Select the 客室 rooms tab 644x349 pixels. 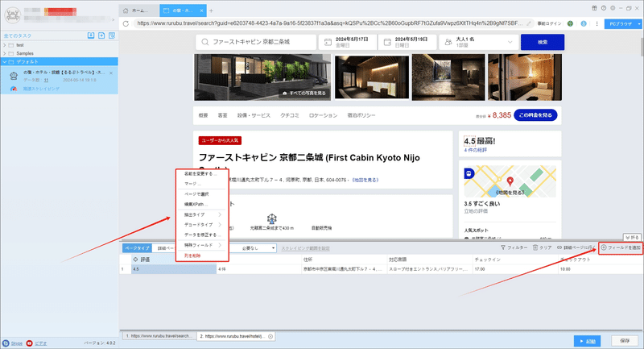(x=223, y=115)
